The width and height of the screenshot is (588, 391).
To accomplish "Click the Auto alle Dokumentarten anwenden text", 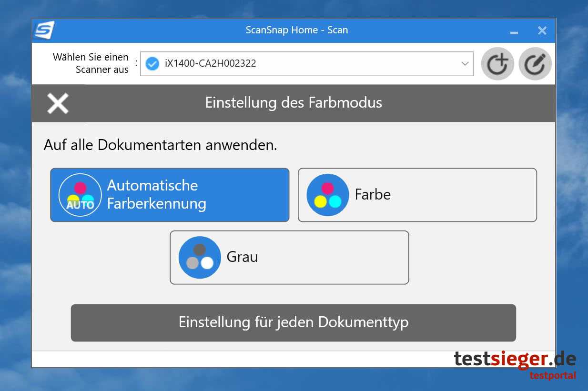I will tap(160, 145).
